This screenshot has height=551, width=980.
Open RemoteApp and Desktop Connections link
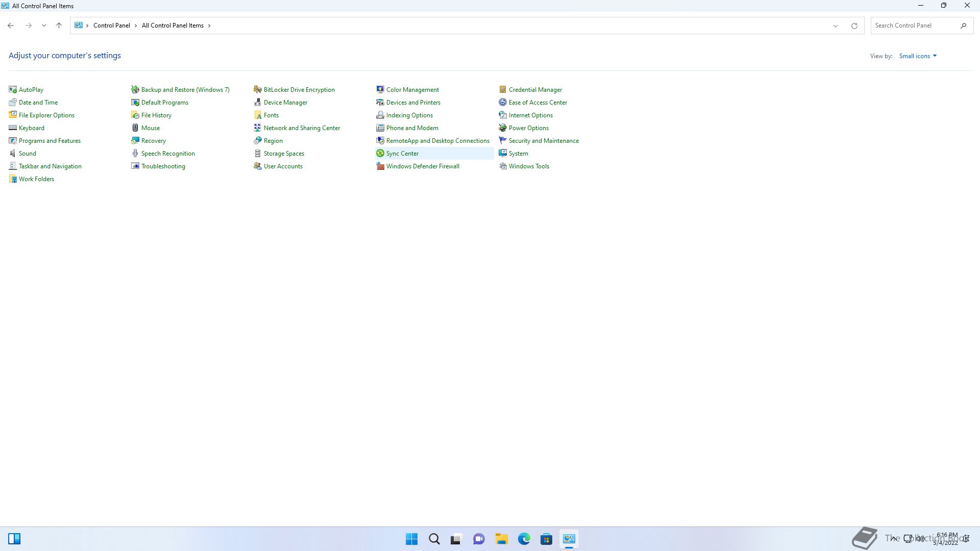pos(437,140)
